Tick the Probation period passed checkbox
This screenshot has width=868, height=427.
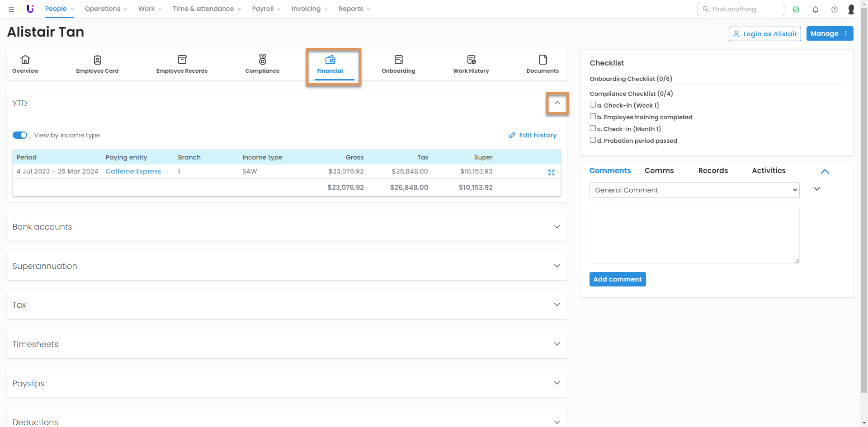point(593,140)
